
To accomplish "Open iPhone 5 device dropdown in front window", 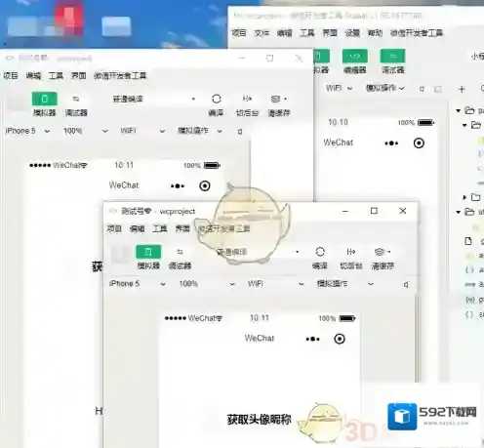I will pos(138,284).
